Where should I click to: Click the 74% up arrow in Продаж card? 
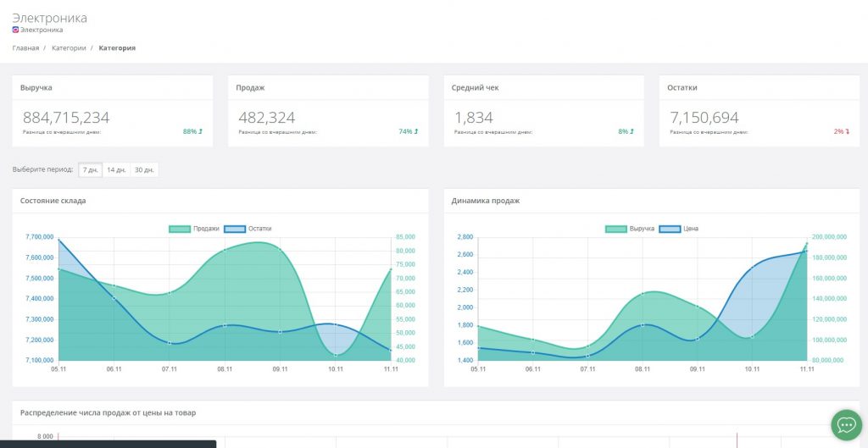click(416, 132)
